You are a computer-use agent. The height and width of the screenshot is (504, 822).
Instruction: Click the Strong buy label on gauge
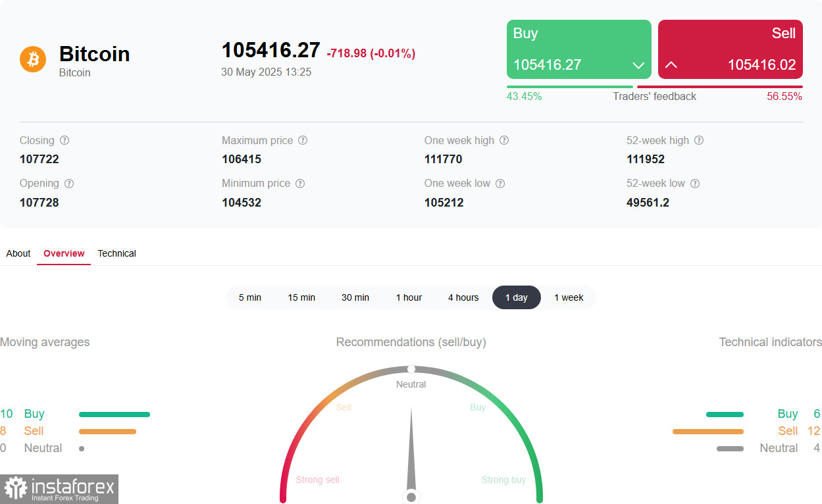503,480
